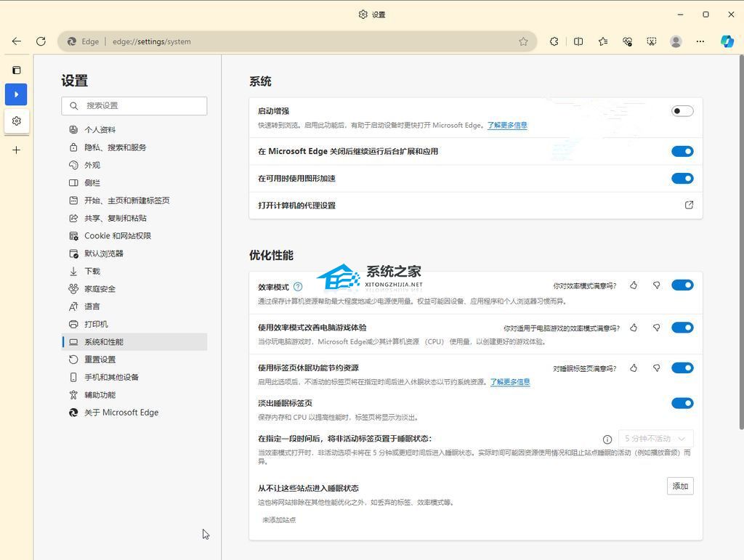Open the Favorites list icon
Screen dimensions: 744x560
[603, 41]
